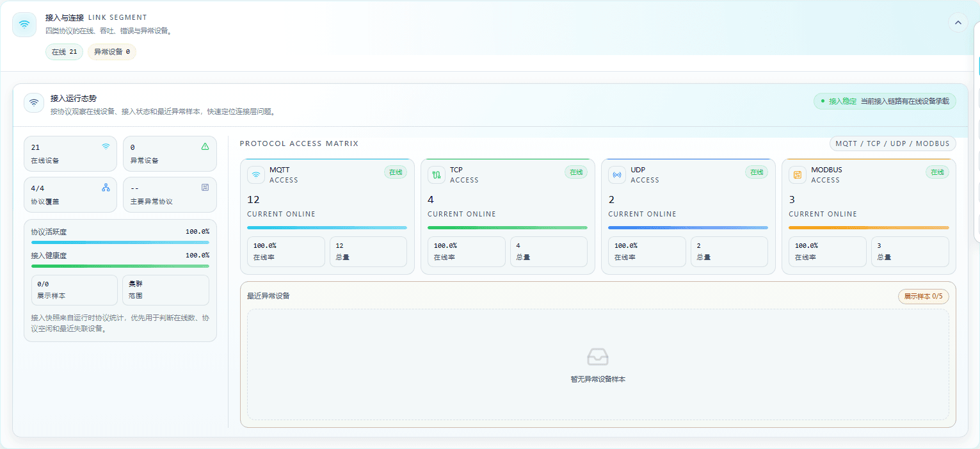Viewport: 980px width, 449px height.
Task: Click the 4/4 value above 协议覆盖
Action: [x=38, y=189]
